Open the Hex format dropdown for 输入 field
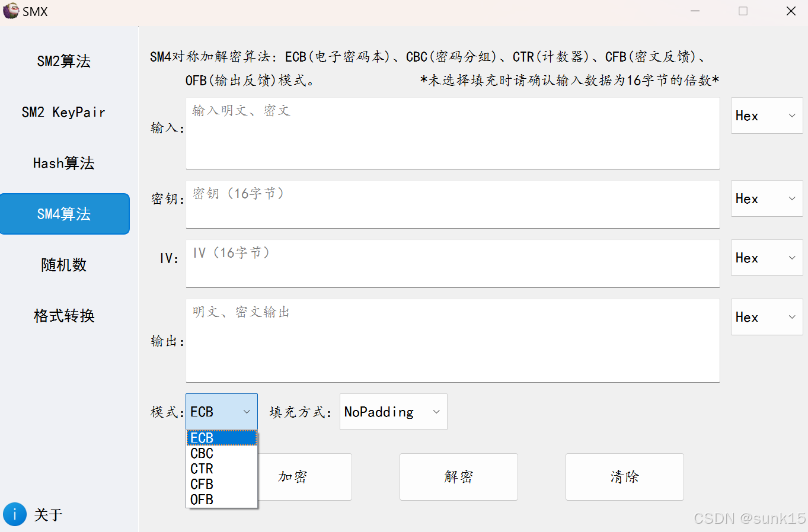 [767, 116]
